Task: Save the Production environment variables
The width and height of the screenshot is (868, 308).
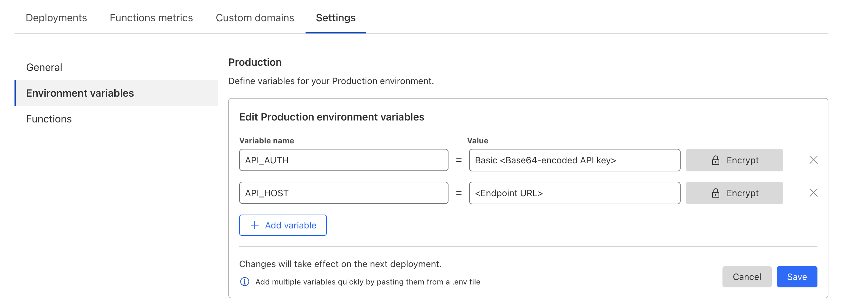Action: coord(797,277)
